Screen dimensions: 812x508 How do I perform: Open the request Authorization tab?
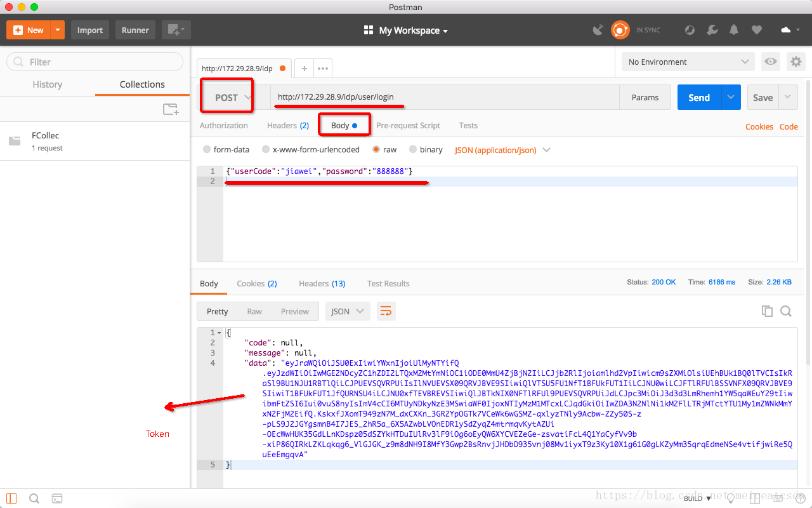[x=224, y=126]
